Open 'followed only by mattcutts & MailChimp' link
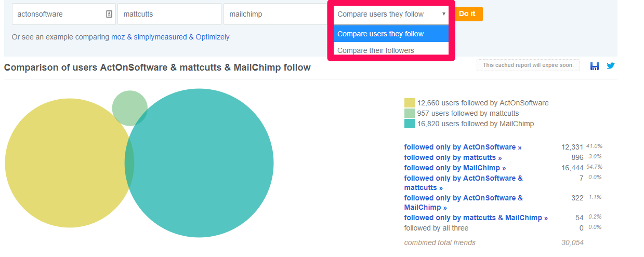 pyautogui.click(x=476, y=218)
